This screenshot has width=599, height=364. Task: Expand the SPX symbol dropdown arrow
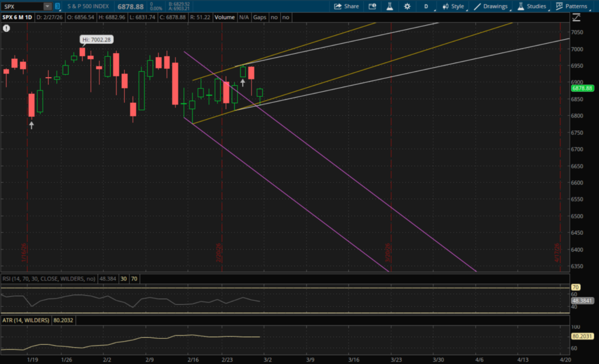(x=47, y=6)
